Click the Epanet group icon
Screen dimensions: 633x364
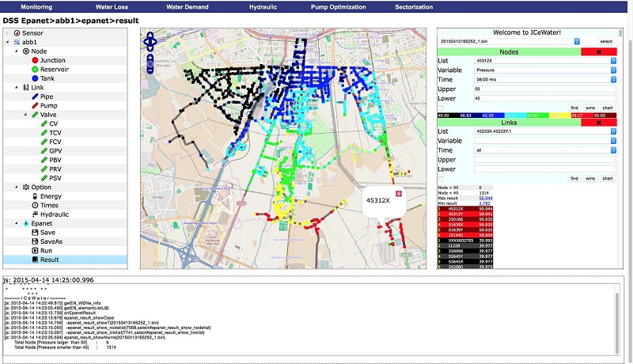pyautogui.click(x=26, y=224)
